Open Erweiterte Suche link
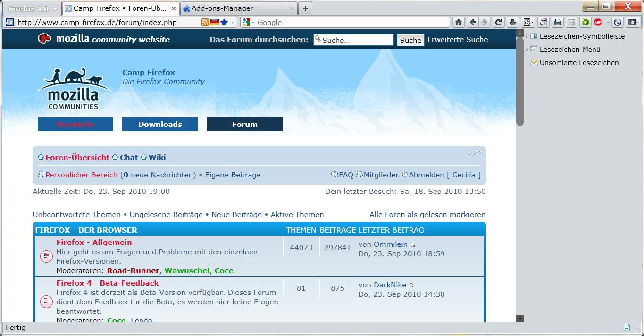Image resolution: width=644 pixels, height=336 pixels. (458, 40)
